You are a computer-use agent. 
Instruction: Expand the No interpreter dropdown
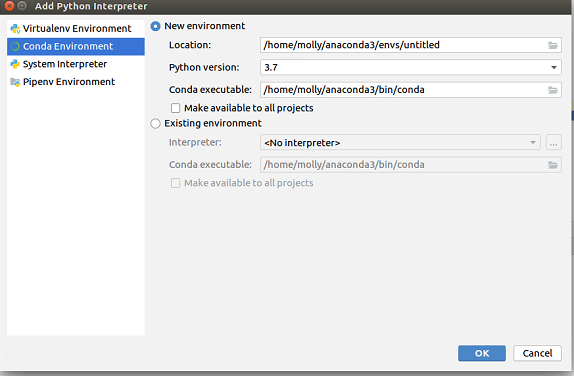[400, 142]
